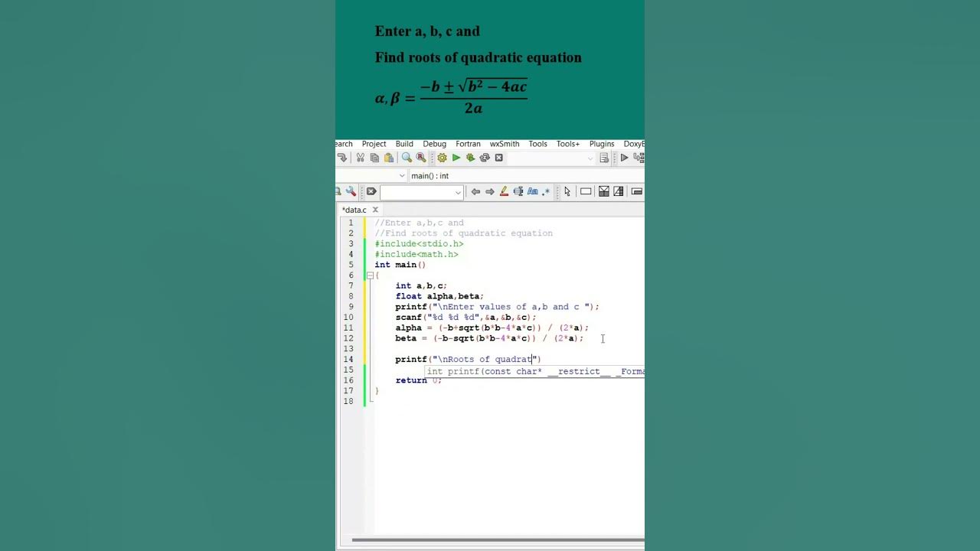Click the target options dialog icon
The image size is (980, 551).
[x=604, y=158]
